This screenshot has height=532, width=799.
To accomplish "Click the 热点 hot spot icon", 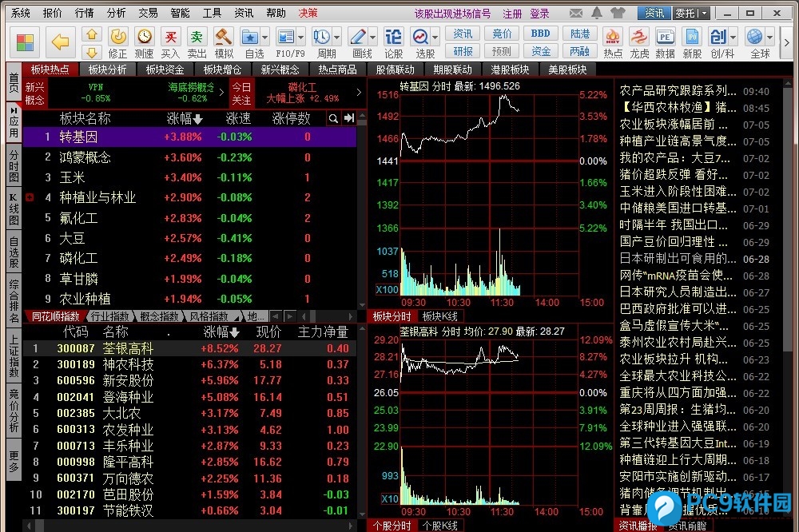I will [613, 43].
